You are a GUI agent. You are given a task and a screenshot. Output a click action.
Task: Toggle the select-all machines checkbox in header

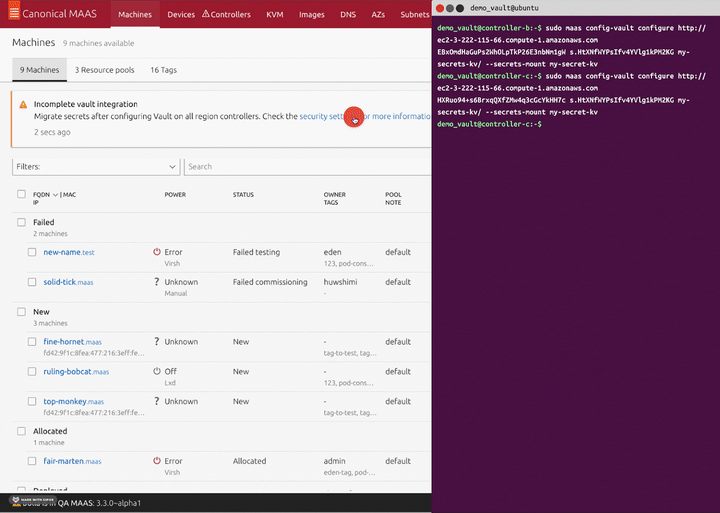tap(21, 194)
